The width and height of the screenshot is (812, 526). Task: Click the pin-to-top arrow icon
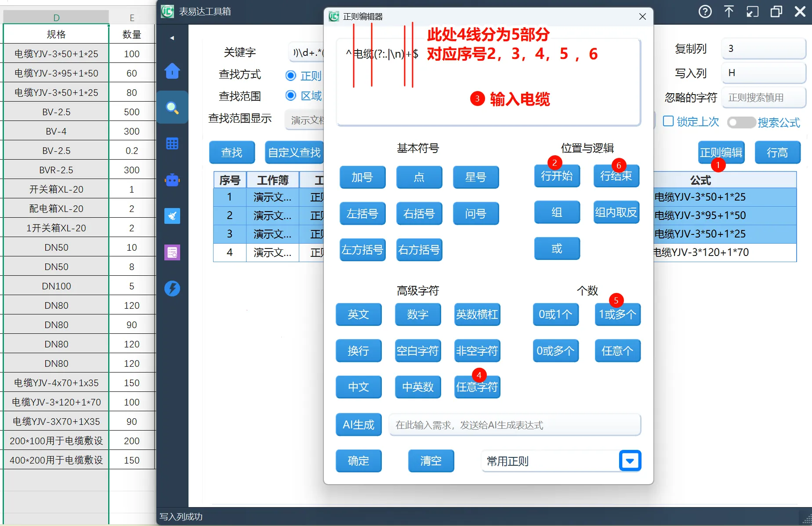[x=729, y=11]
